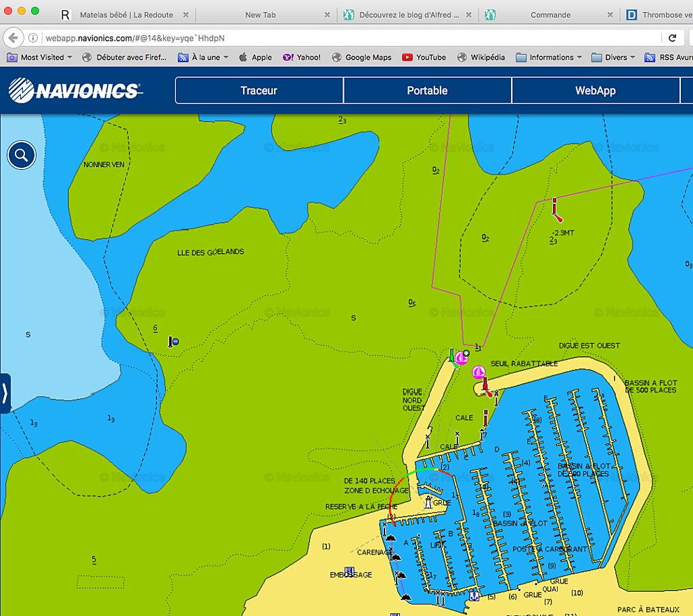
Task: Click the DIGUE EST OUEST label
Action: (x=589, y=346)
